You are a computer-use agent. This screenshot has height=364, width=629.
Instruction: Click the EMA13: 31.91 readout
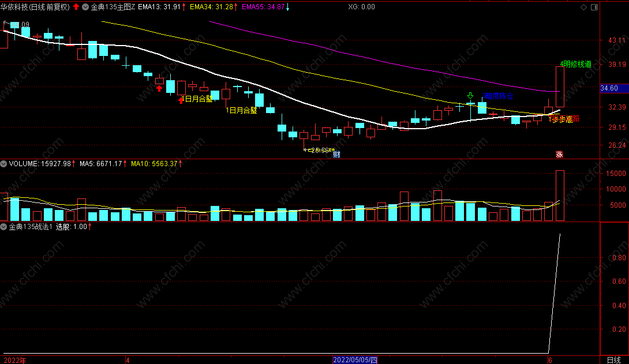pyautogui.click(x=159, y=7)
